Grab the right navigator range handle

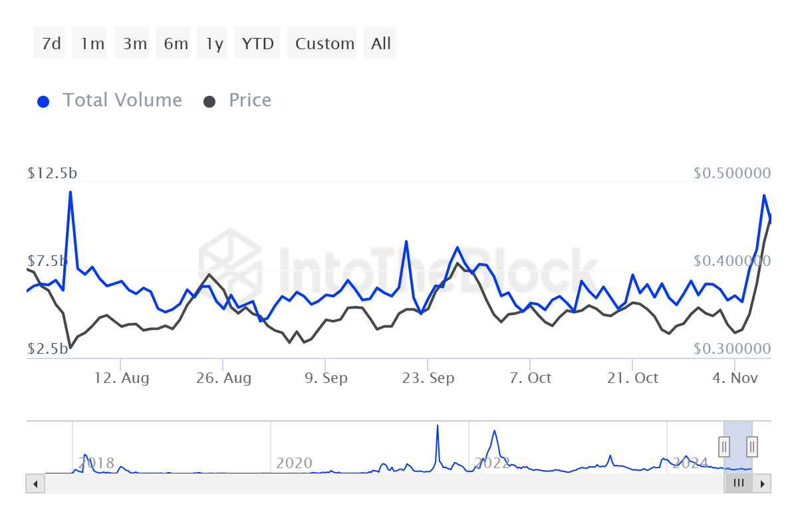coord(752,446)
